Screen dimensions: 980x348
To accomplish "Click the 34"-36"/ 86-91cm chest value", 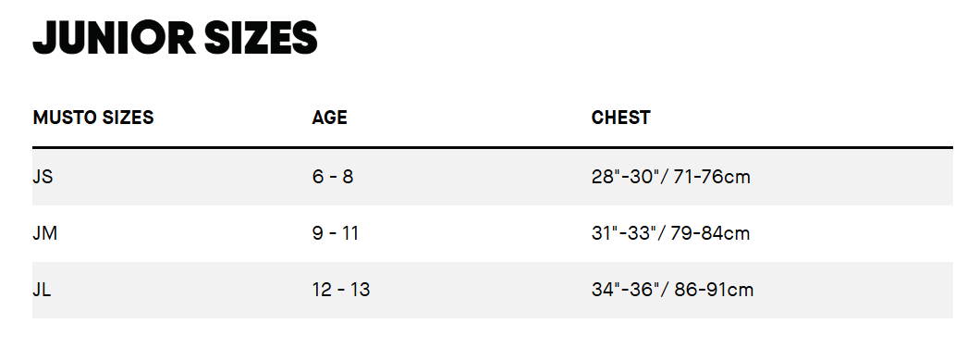I will tap(672, 290).
